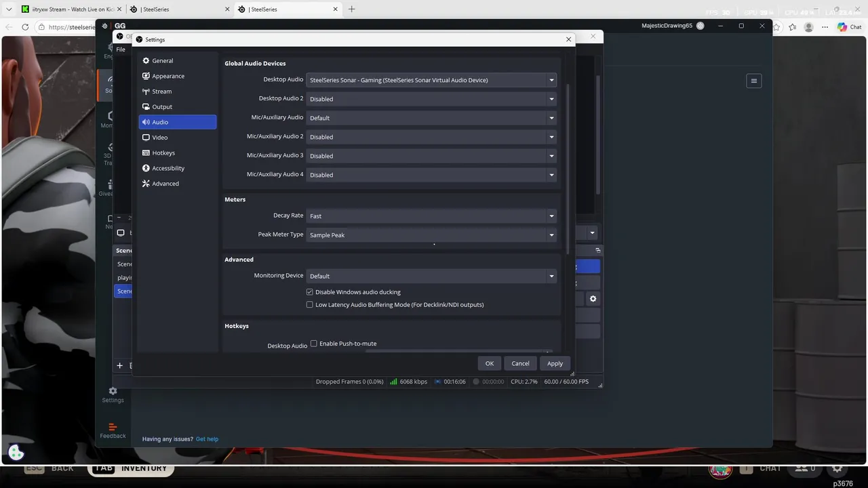Open the Mic/Auxiliary Audio 2 dropdown
The width and height of the screenshot is (868, 488).
click(x=431, y=137)
